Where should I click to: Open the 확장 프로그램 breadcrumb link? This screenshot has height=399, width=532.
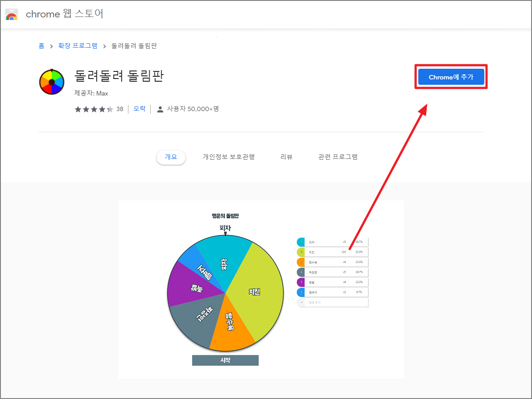(78, 46)
